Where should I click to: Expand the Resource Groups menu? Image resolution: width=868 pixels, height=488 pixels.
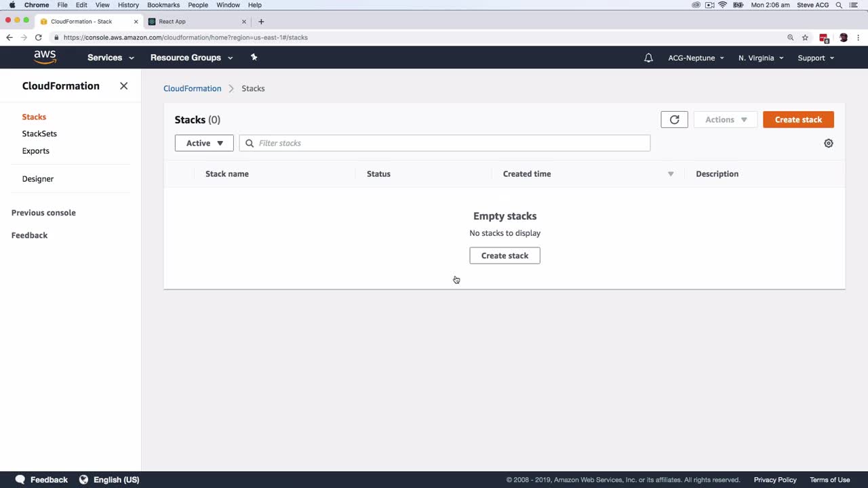(x=191, y=58)
